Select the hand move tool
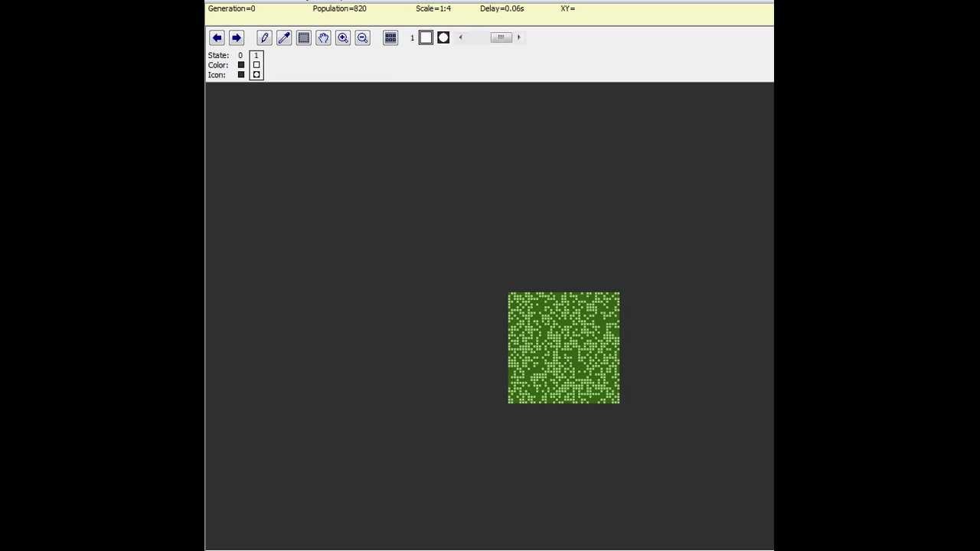The height and width of the screenshot is (551, 980). coord(323,37)
